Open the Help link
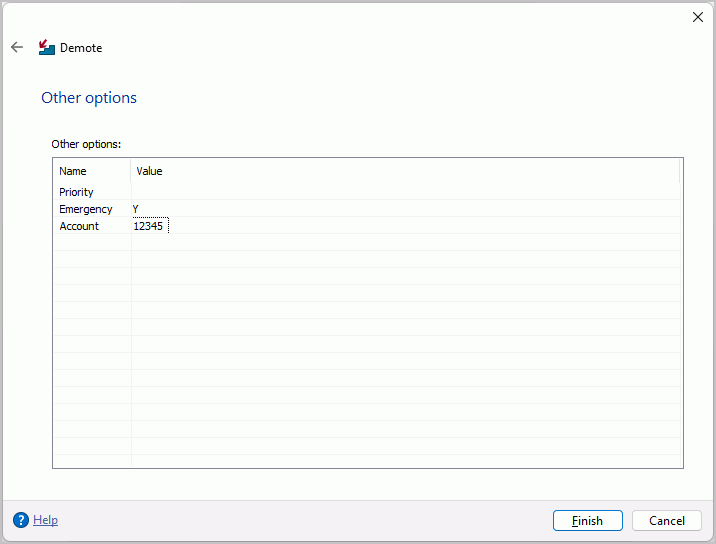The height and width of the screenshot is (544, 716). [45, 520]
